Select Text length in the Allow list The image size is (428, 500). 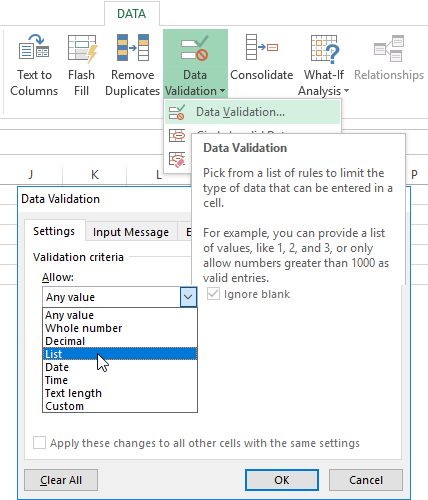click(120, 393)
